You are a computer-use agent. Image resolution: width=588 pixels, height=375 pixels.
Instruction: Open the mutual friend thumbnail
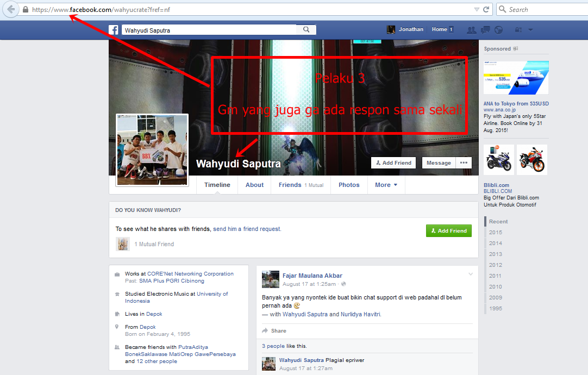[123, 243]
